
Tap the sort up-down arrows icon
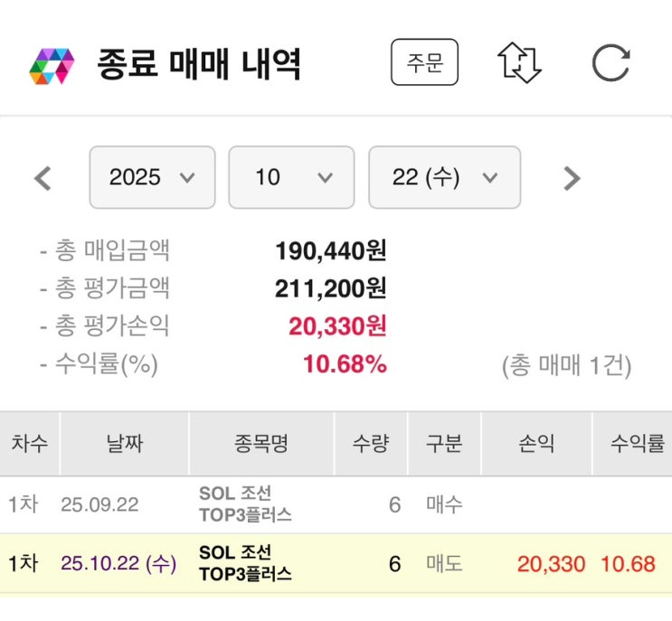(x=519, y=64)
